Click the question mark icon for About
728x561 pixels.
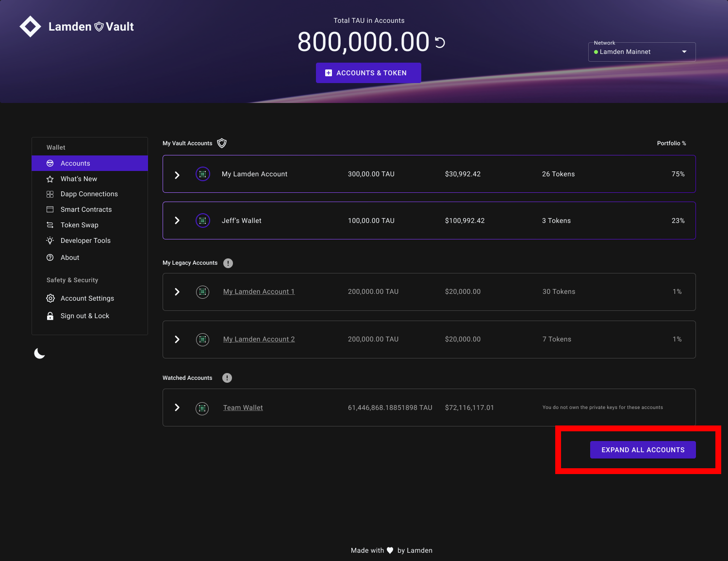(50, 257)
